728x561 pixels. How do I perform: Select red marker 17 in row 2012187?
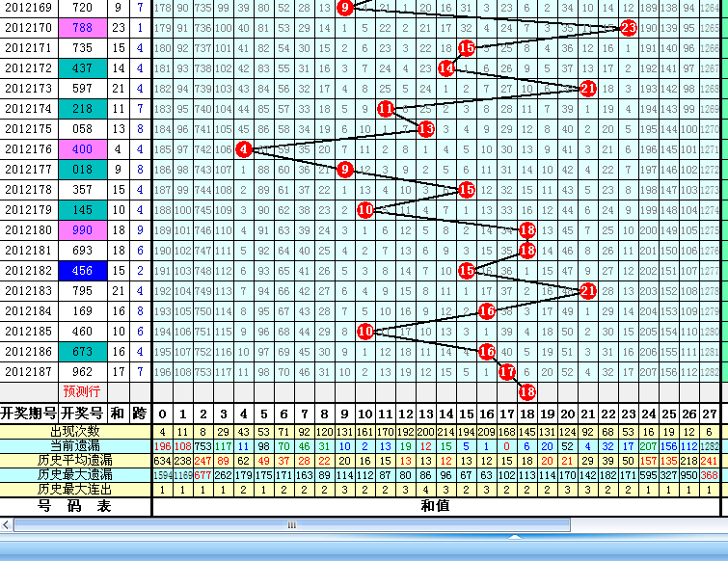coord(507,371)
